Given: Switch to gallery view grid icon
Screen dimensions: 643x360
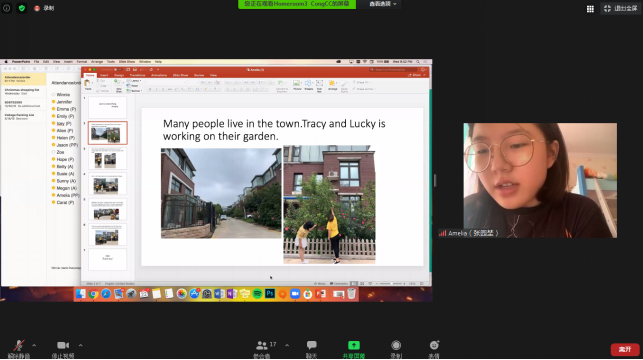Looking at the screenshot, I should [590, 9].
